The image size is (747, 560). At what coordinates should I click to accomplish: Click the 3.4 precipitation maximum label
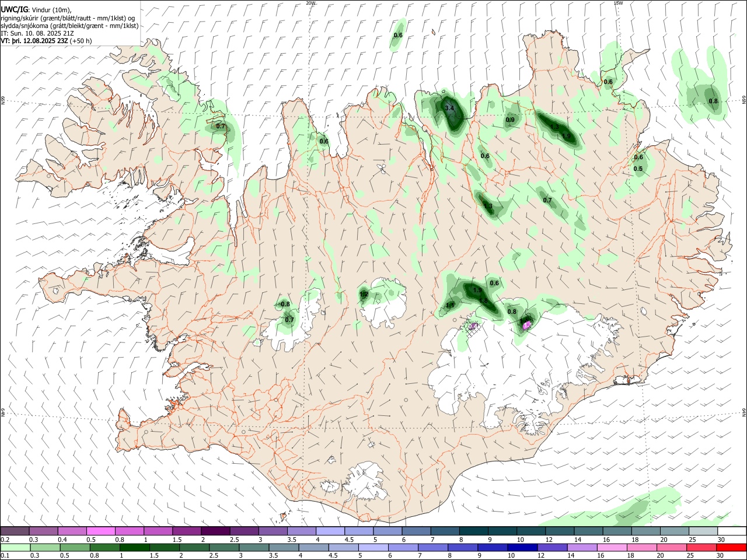point(449,108)
